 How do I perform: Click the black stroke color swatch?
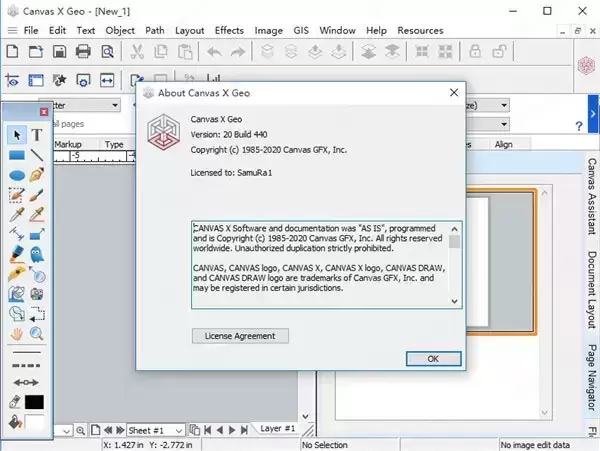(x=35, y=401)
